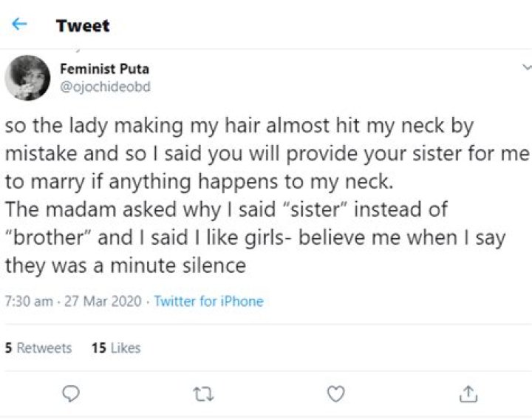
Task: Click the Tweet header title
Action: (x=82, y=25)
